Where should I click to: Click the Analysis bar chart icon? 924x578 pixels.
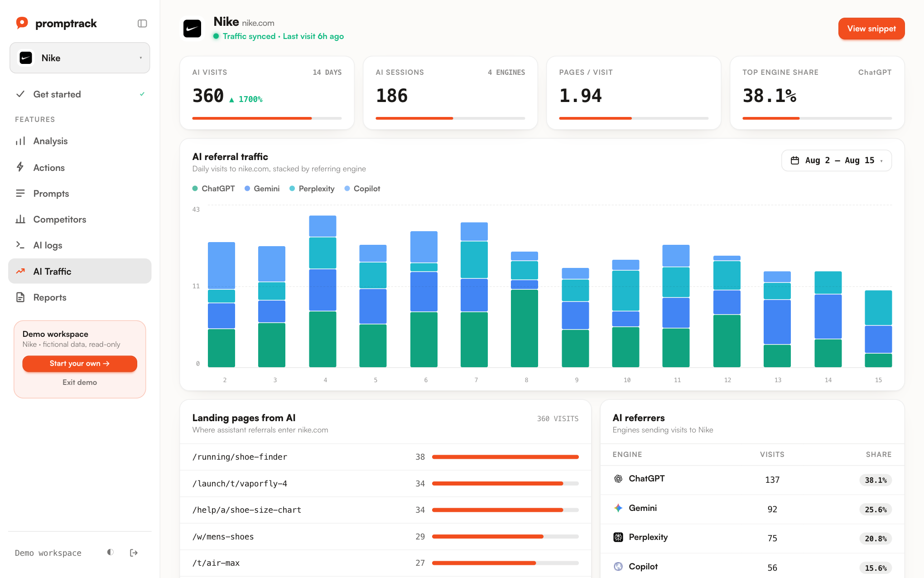pyautogui.click(x=20, y=141)
